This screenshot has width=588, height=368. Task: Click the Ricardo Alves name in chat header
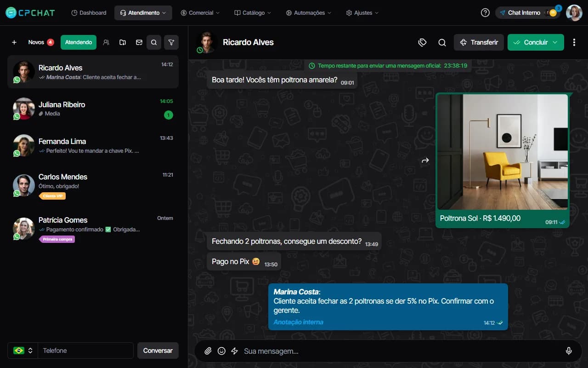[248, 42]
